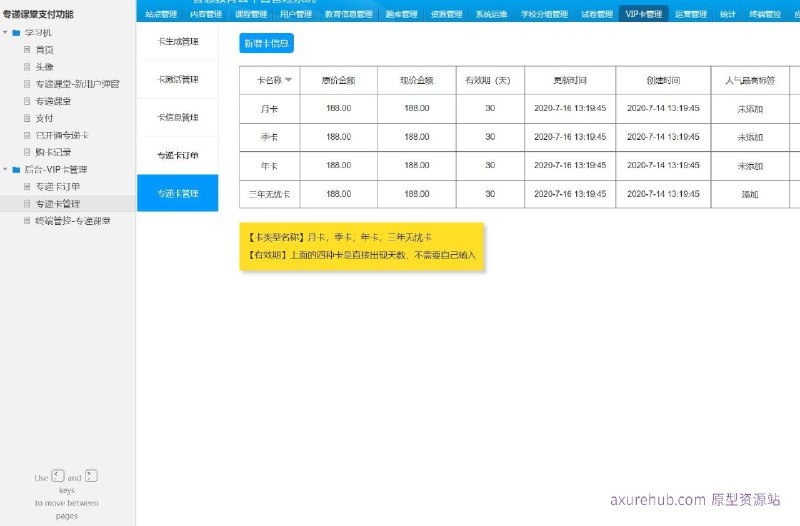Click the 学习机 folder icon
The width and height of the screenshot is (800, 526).
click(16, 33)
